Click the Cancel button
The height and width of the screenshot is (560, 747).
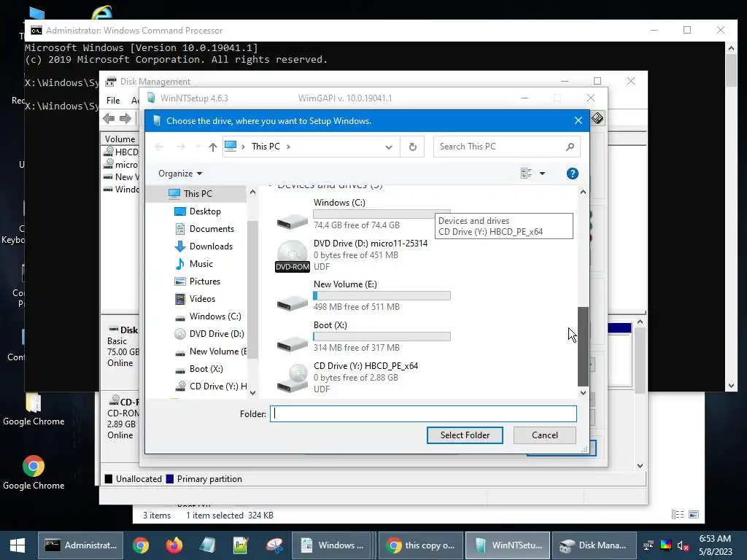pos(544,435)
